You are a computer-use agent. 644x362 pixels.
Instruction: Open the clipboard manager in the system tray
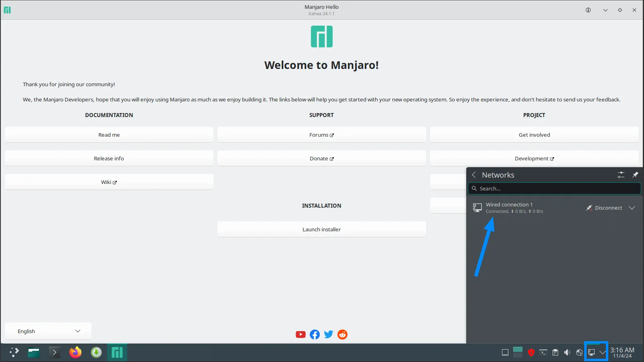click(x=555, y=352)
